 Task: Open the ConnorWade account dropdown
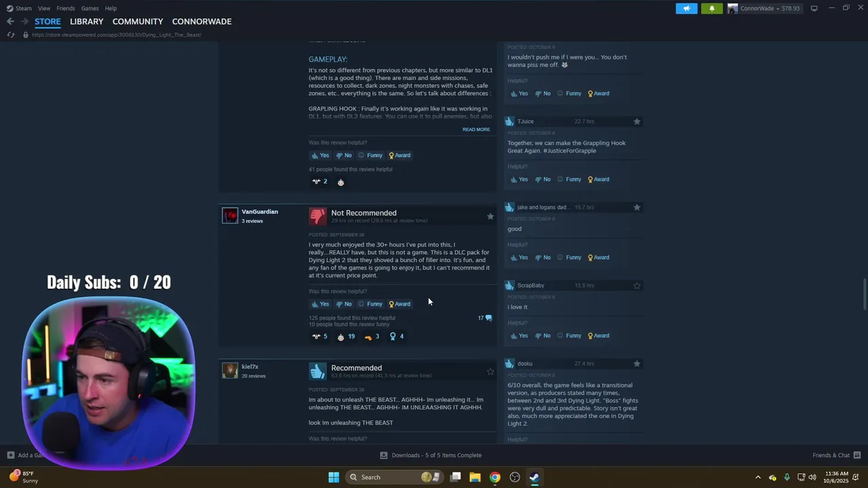764,8
